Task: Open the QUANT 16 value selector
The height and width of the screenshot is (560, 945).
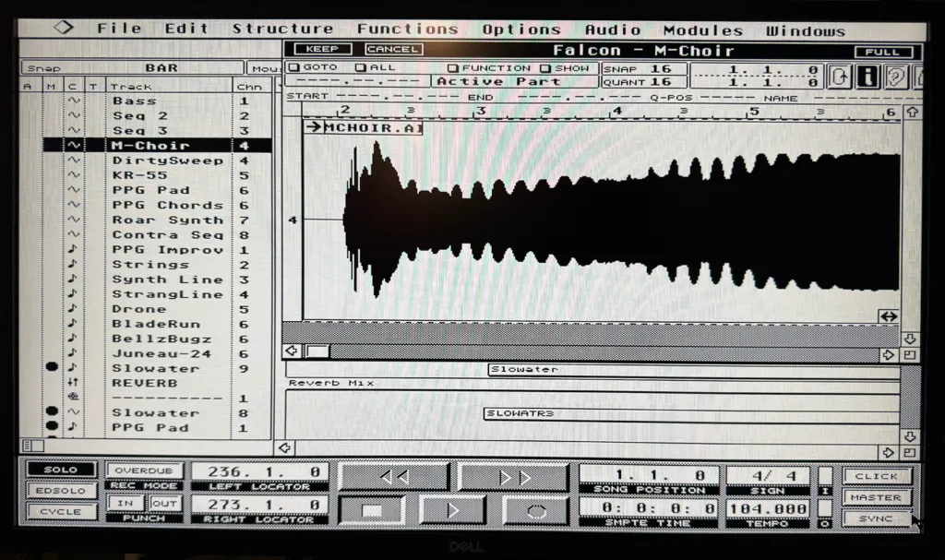Action: (661, 81)
